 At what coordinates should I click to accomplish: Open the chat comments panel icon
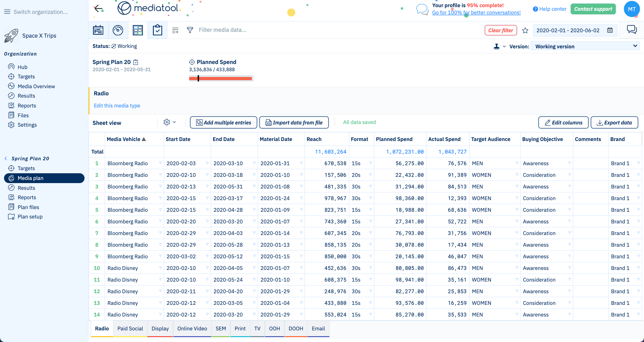pos(631,30)
